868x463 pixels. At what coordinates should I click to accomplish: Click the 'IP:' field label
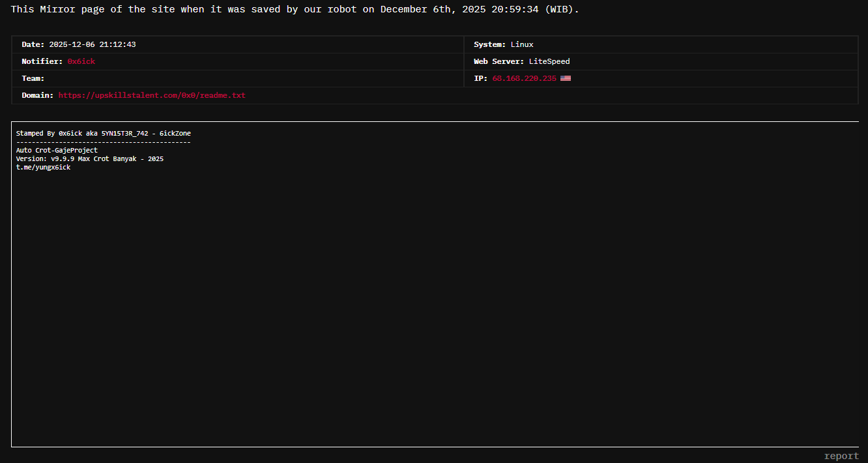coord(480,78)
